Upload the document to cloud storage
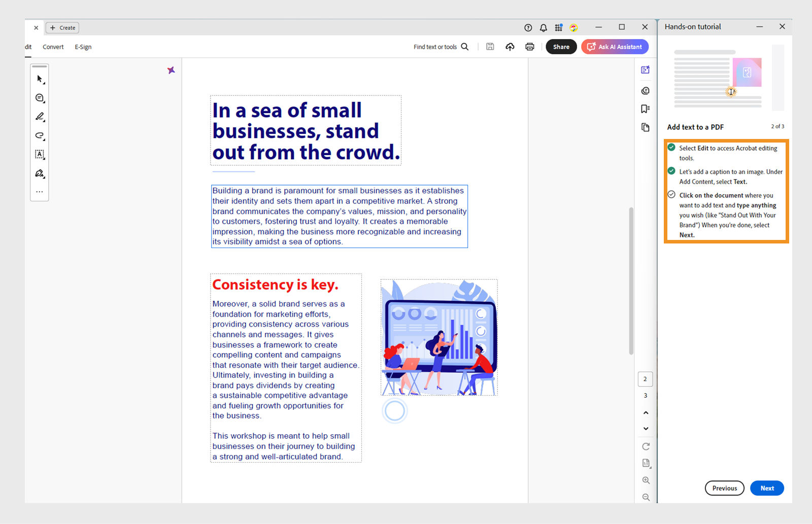The width and height of the screenshot is (812, 524). 510,47
